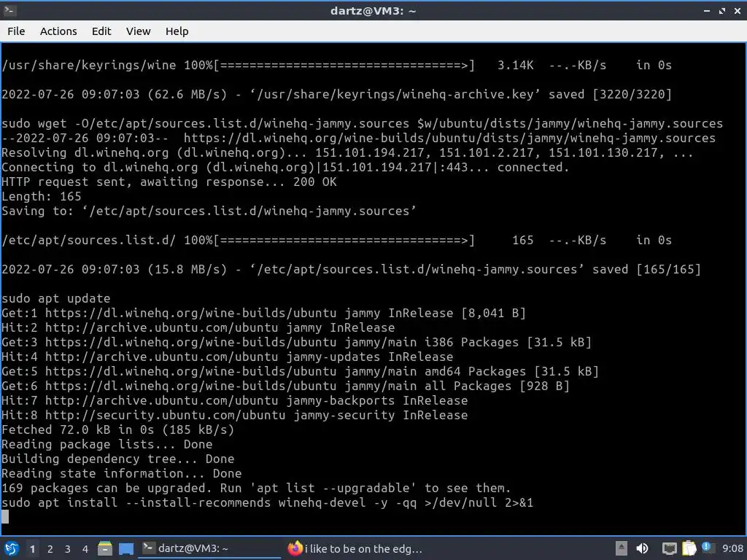The height and width of the screenshot is (560, 747).
Task: Click the show desktop icon in the taskbar
Action: 126,548
